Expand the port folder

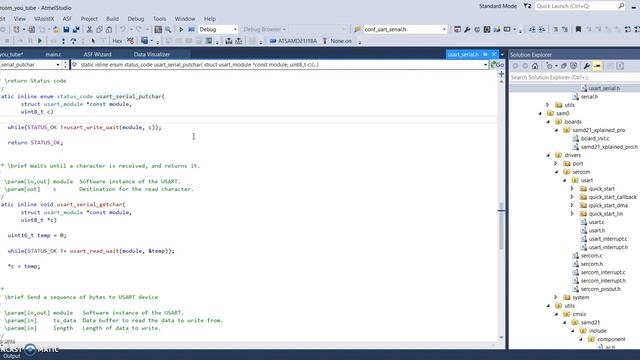[556, 164]
